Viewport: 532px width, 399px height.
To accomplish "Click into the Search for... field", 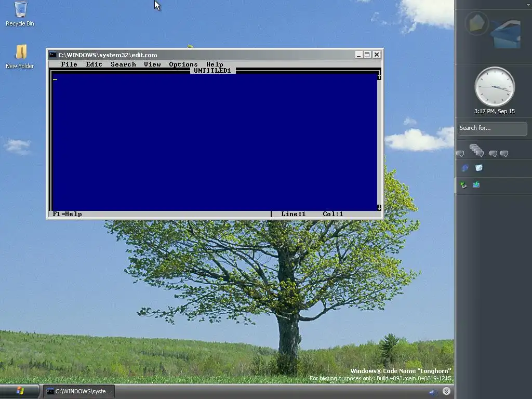I will coord(492,128).
